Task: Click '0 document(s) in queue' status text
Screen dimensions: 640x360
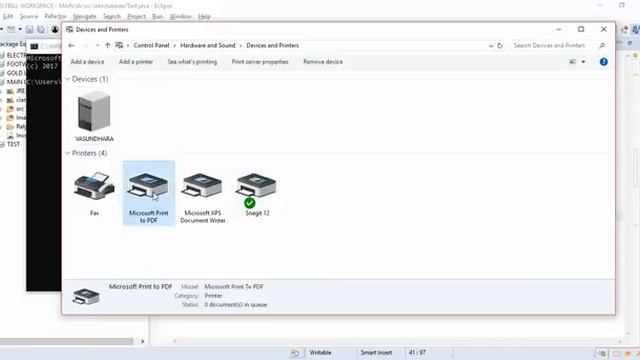Action: tap(236, 304)
